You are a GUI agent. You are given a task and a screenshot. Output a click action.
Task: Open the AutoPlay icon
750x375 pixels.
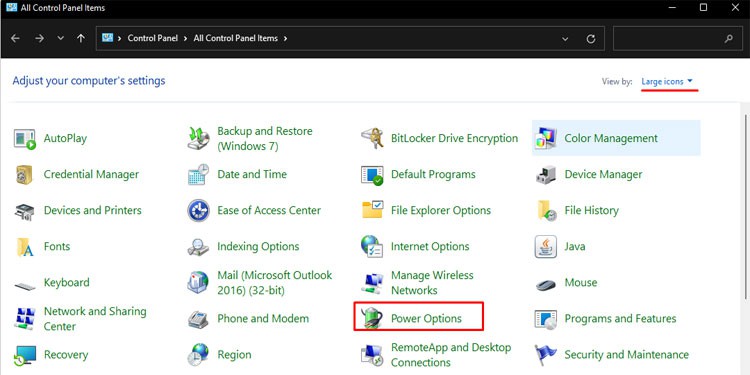[25, 139]
